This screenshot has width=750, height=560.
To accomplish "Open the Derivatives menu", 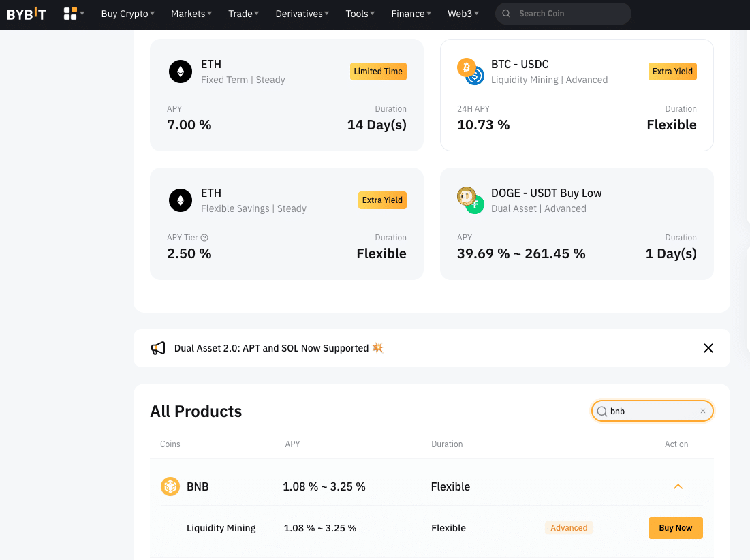I will pos(302,14).
